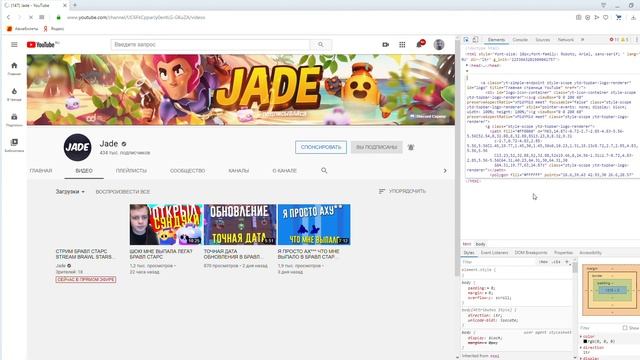This screenshot has height=360, width=640.
Task: Toggle the .cls class editor button
Action: (556, 262)
